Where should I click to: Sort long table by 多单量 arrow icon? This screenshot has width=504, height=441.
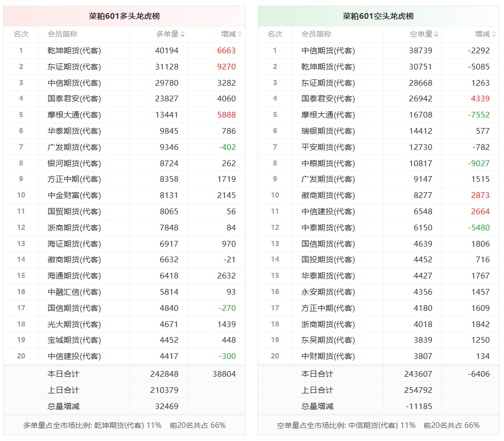coord(183,34)
